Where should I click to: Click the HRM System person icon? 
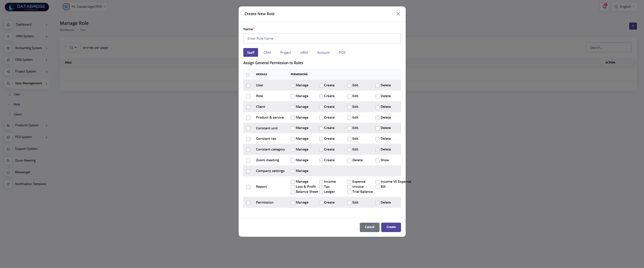click(x=8, y=36)
